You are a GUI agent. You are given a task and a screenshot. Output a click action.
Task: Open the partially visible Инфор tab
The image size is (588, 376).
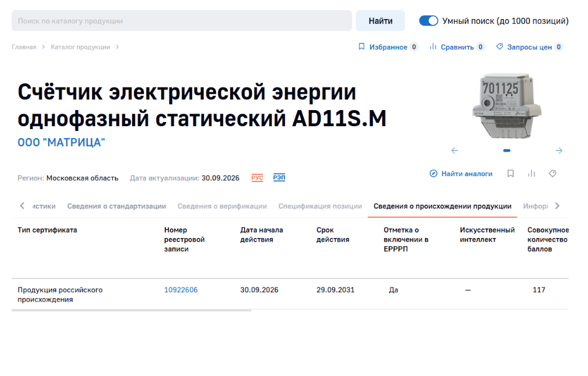(535, 206)
